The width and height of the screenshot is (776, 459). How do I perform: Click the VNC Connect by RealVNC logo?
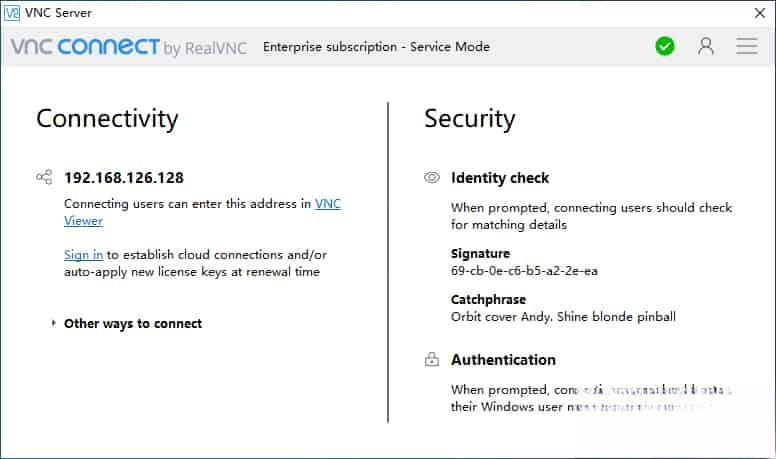128,47
